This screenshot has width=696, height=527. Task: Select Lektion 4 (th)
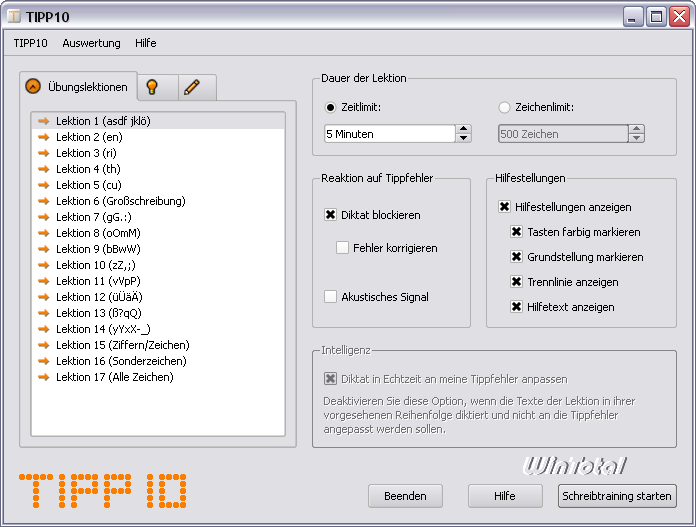point(158,169)
